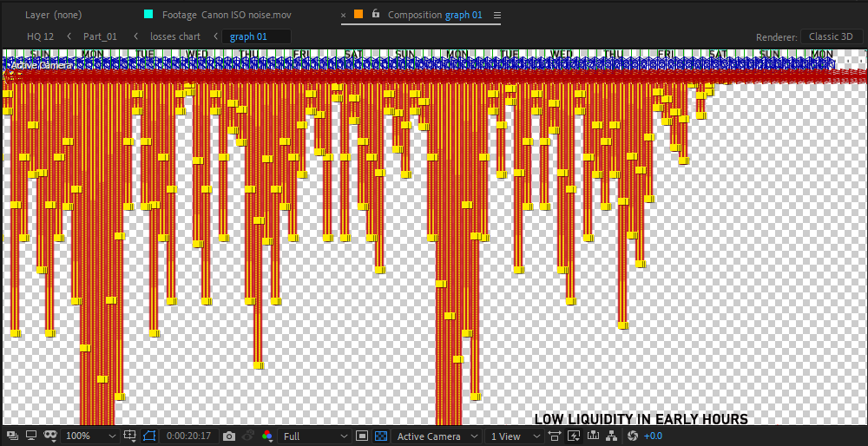Toggle mask and shape path visibility

click(149, 436)
